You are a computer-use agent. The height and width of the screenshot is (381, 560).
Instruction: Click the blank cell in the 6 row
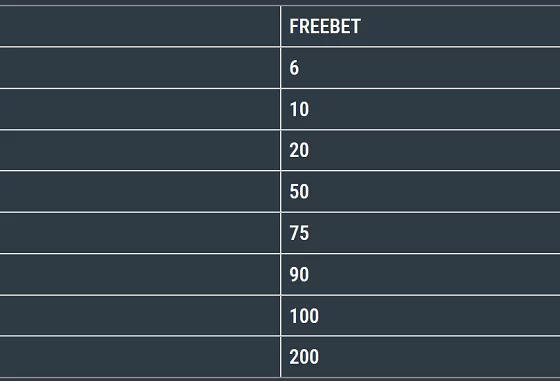(140, 68)
